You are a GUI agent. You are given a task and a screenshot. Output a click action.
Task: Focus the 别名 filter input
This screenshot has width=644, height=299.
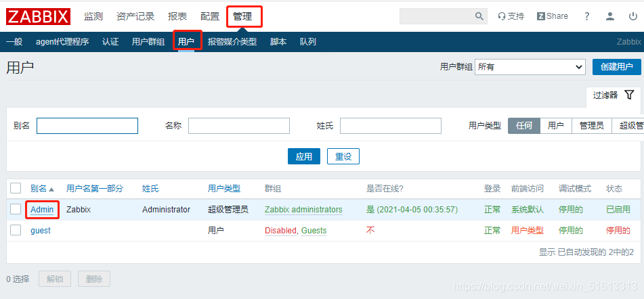pos(87,126)
